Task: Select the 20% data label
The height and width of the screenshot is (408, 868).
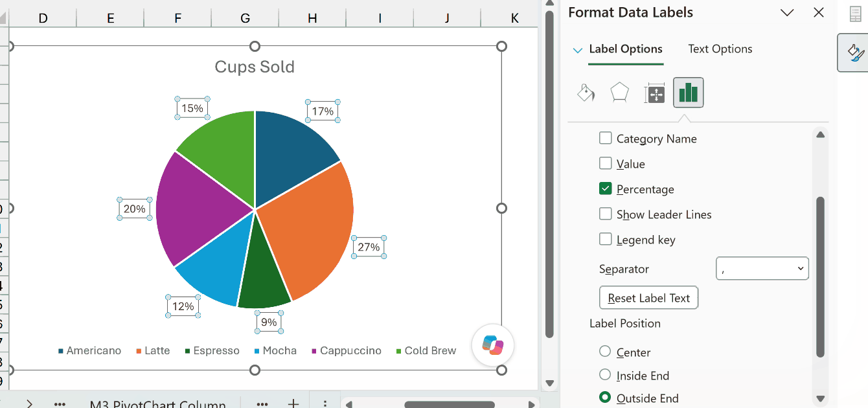Action: [135, 209]
